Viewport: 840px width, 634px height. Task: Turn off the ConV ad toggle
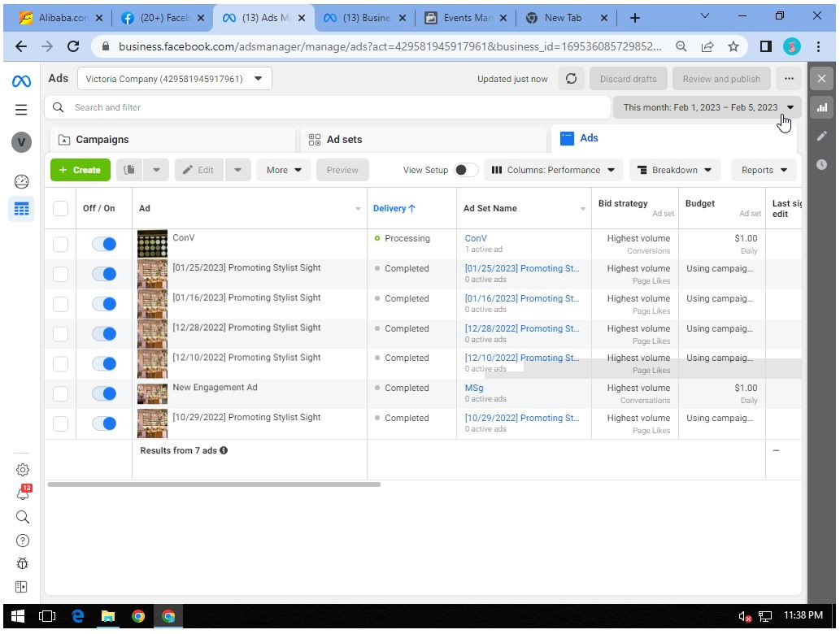click(x=104, y=244)
